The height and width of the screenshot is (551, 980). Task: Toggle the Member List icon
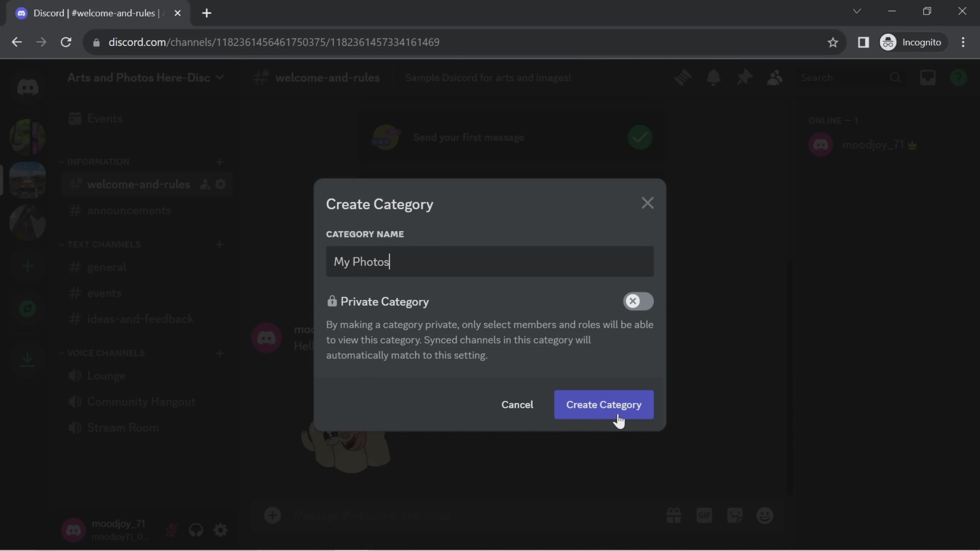(x=775, y=78)
